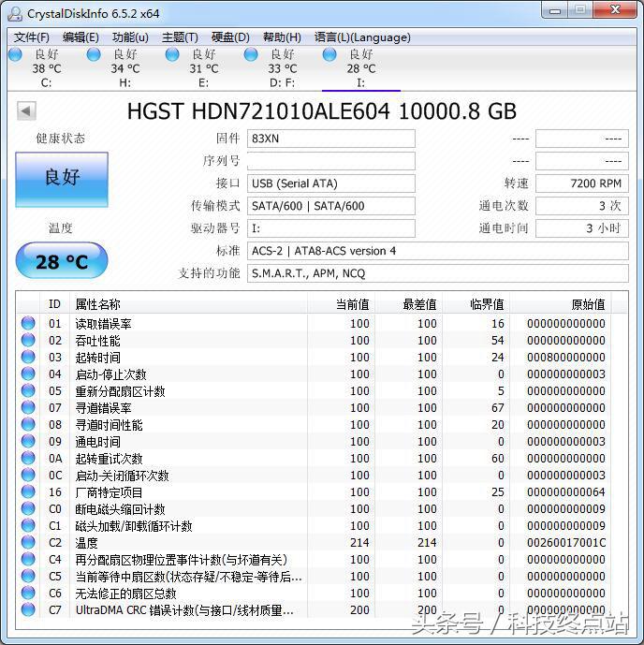Click the firmware field 83XN
644x645 pixels.
click(x=331, y=139)
